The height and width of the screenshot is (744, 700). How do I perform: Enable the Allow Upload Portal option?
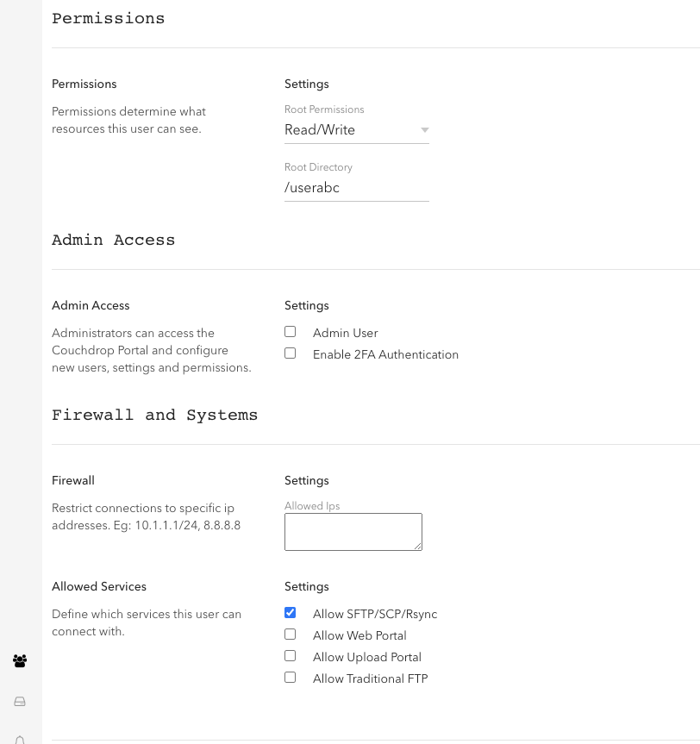pyautogui.click(x=290, y=655)
